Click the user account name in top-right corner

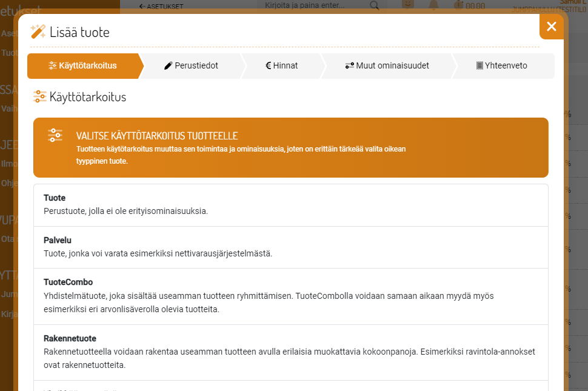(573, 4)
